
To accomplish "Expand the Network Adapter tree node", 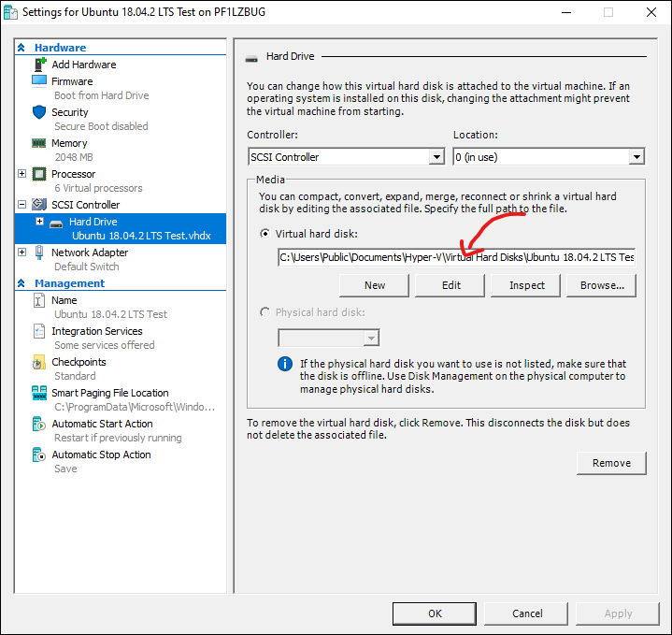I will tap(21, 253).
